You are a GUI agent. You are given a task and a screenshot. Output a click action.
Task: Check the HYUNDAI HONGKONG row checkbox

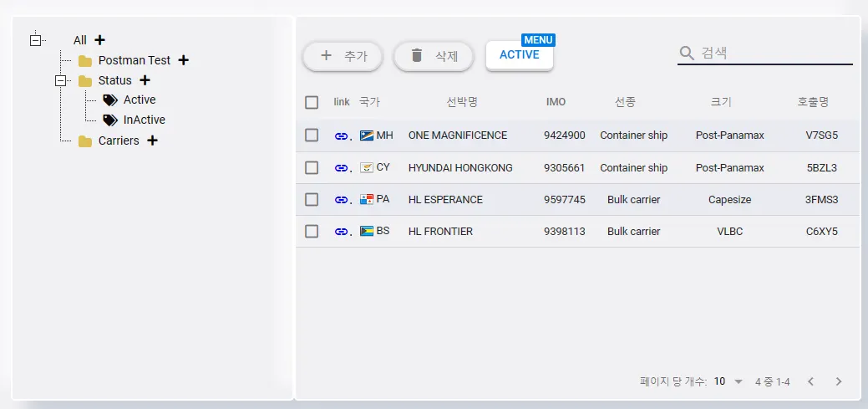tap(312, 167)
